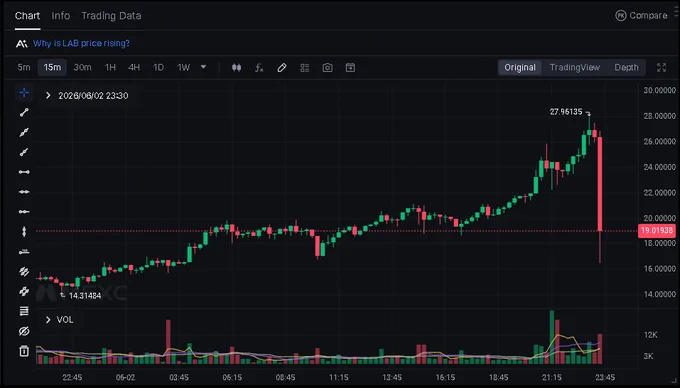Open more timeframes dropdown arrow
680x388 pixels.
(203, 67)
